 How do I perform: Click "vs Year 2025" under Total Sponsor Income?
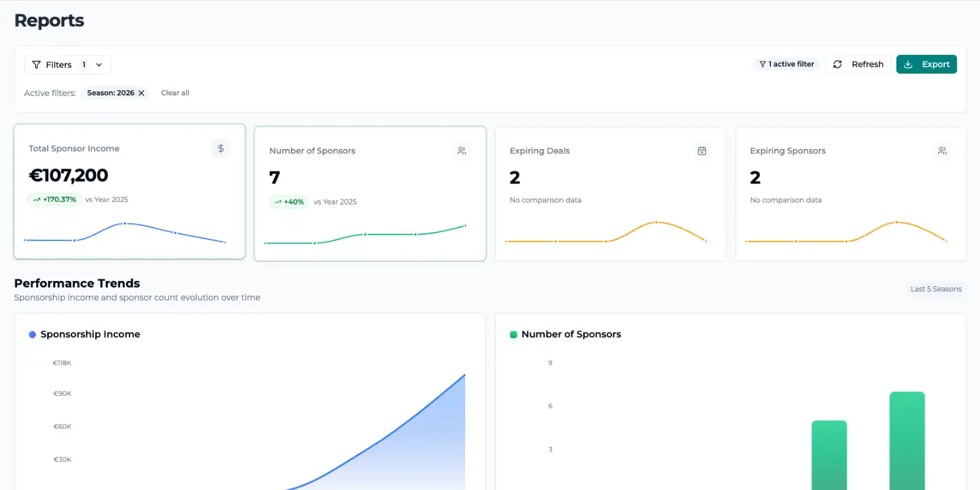pos(106,199)
